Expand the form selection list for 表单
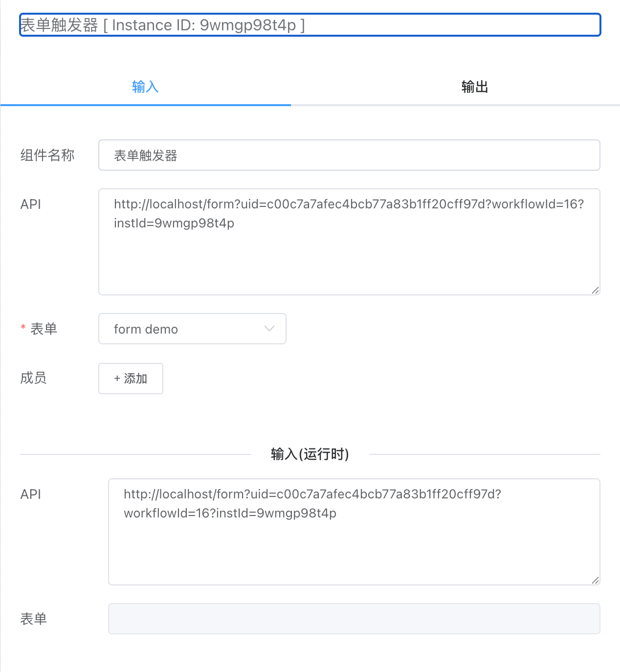620x672 pixels. pyautogui.click(x=192, y=329)
